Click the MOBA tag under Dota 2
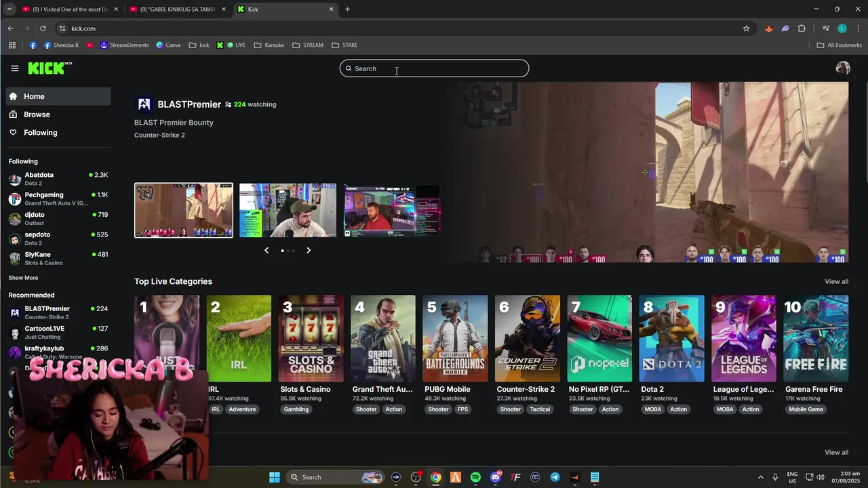 [x=653, y=409]
